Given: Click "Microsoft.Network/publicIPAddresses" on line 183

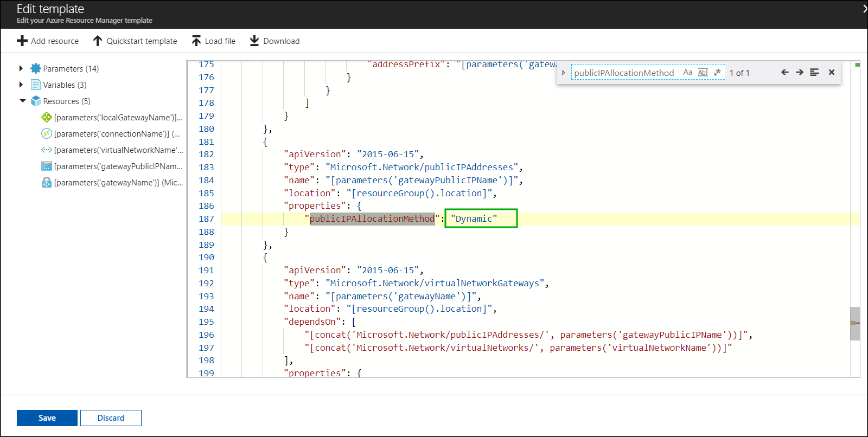Looking at the screenshot, I should pyautogui.click(x=422, y=167).
